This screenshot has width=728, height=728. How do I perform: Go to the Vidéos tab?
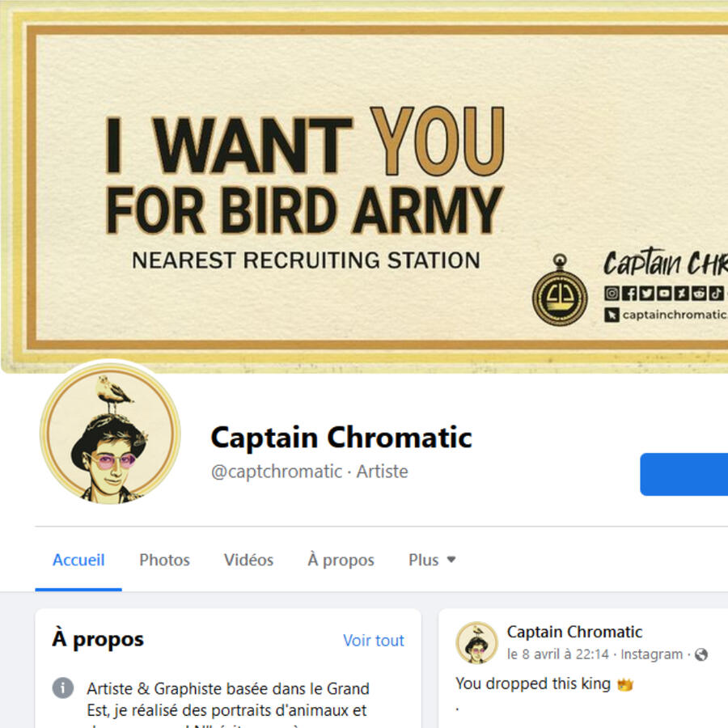point(248,560)
